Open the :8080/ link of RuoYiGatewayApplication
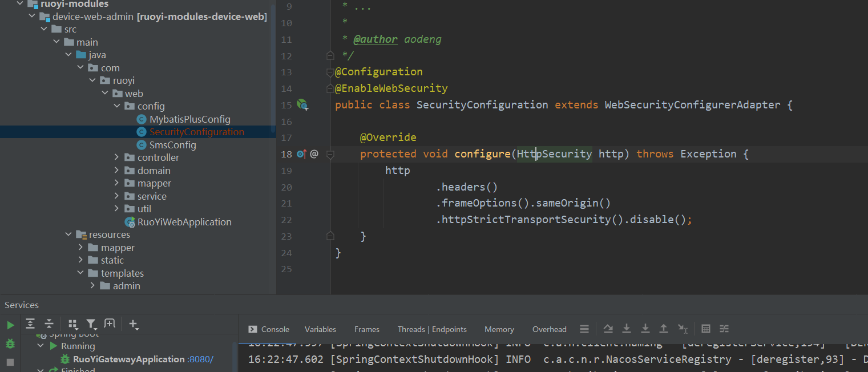Image resolution: width=868 pixels, height=372 pixels. (x=200, y=359)
